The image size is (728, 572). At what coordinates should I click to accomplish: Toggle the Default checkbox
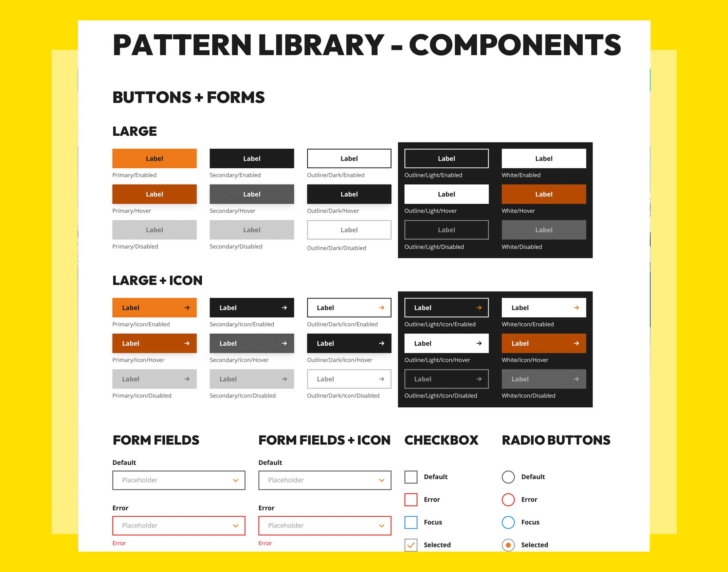410,472
